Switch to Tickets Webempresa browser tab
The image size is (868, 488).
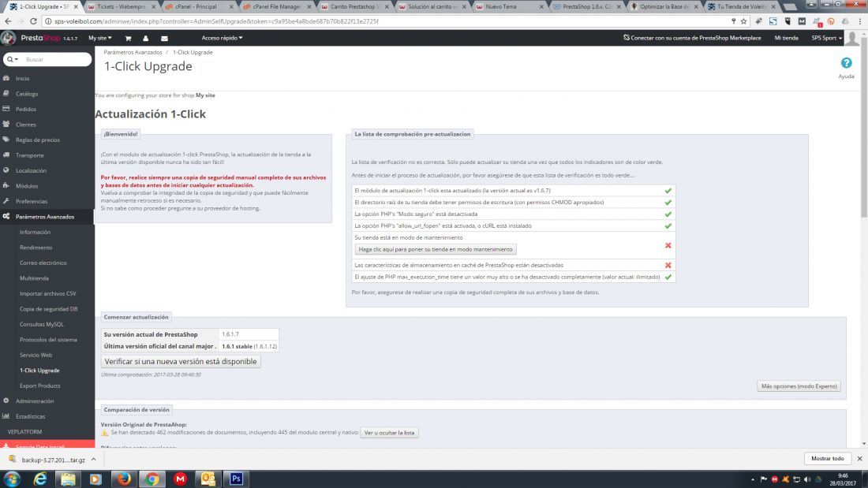click(122, 6)
